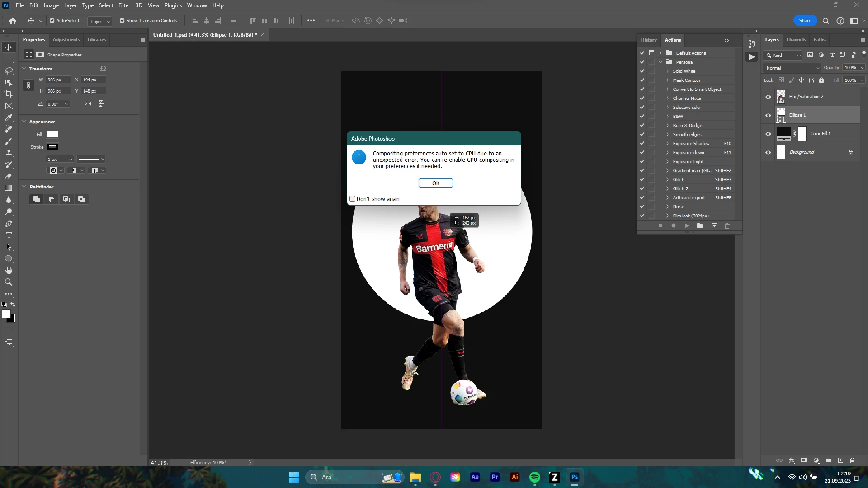Switch to the Channels tab
The image size is (868, 488).
[796, 40]
